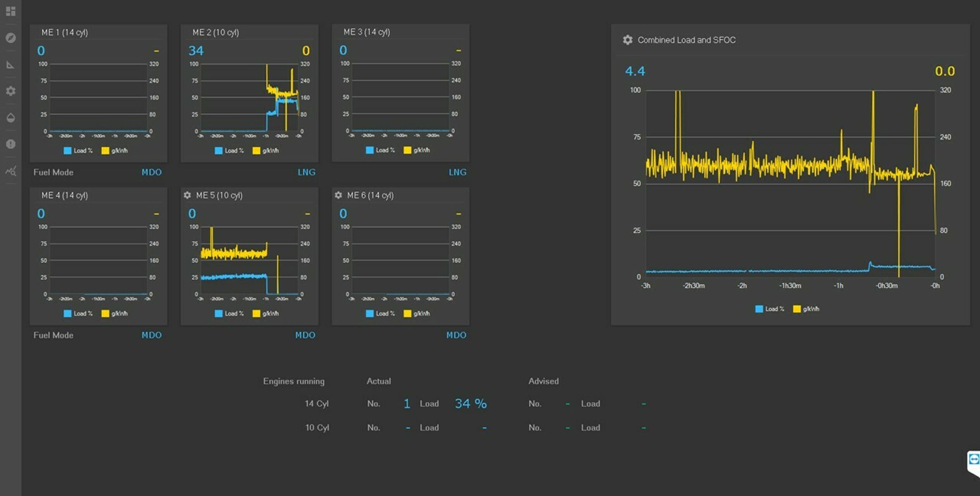This screenshot has height=496, width=980.
Task: Toggle g/kWh series in combined chart legend
Action: 807,309
